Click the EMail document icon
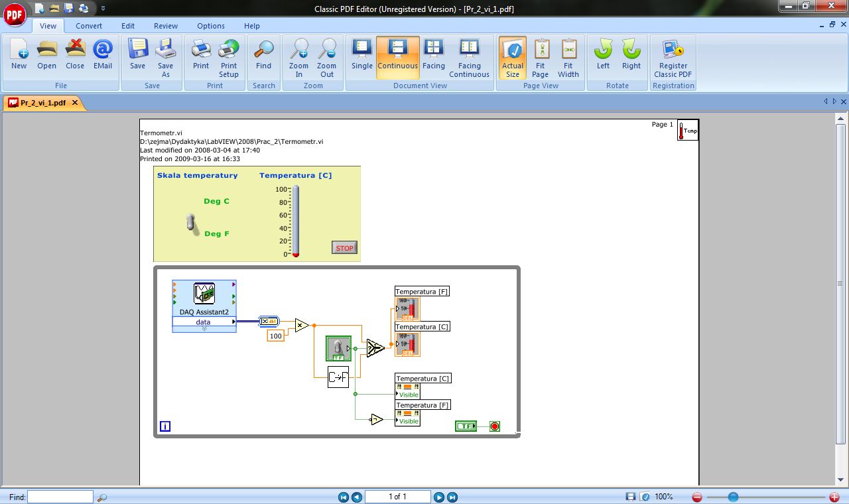Screen dimensions: 849x504 [x=103, y=56]
